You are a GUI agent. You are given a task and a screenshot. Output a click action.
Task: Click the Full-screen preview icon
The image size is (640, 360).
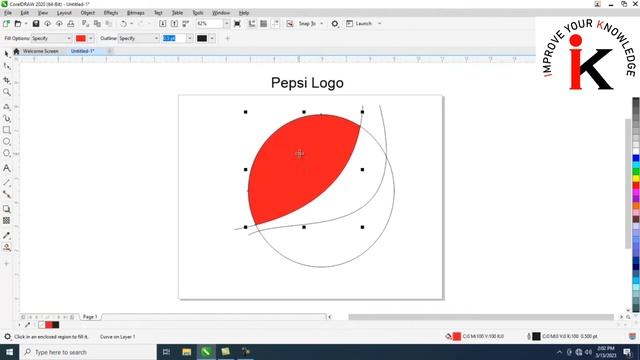[237, 24]
